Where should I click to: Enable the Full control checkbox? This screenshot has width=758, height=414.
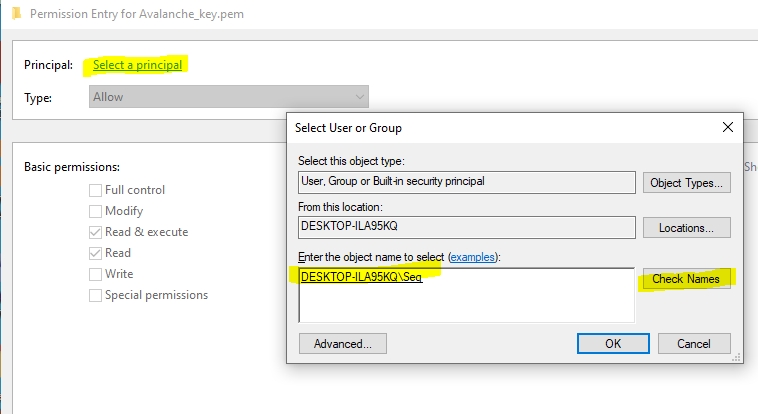(x=96, y=190)
